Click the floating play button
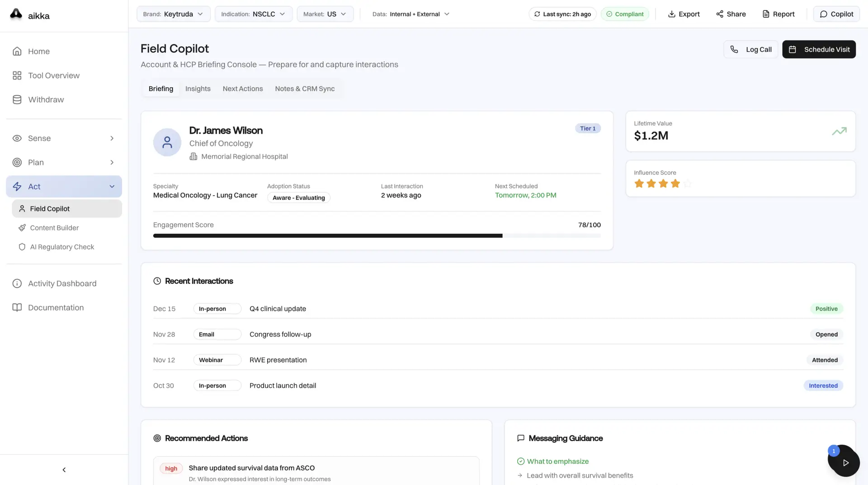The height and width of the screenshot is (485, 868). tap(844, 462)
